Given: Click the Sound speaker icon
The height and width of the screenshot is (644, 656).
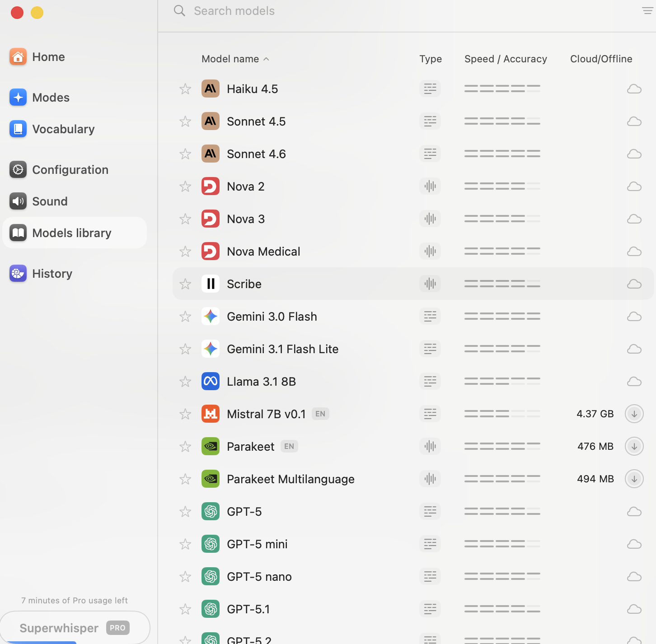Looking at the screenshot, I should point(18,201).
